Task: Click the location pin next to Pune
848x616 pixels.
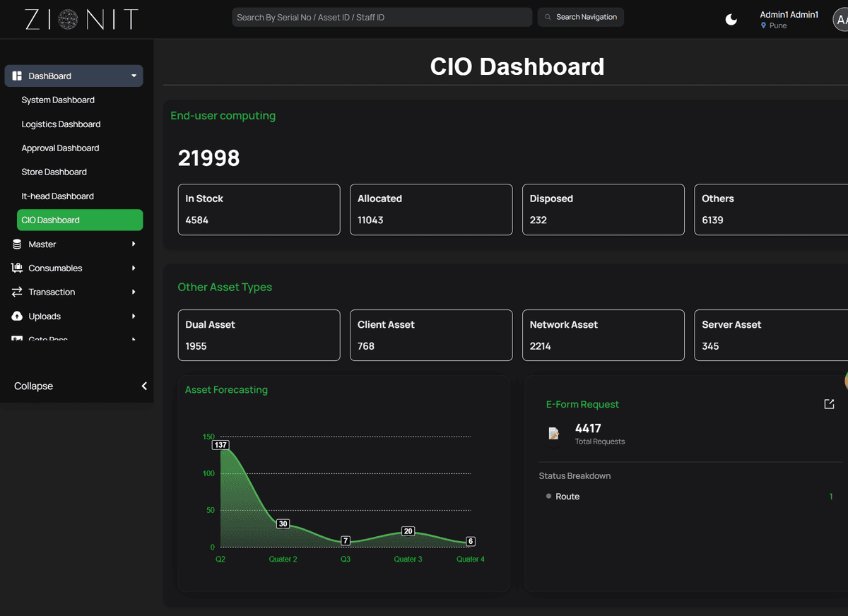Action: [x=763, y=25]
